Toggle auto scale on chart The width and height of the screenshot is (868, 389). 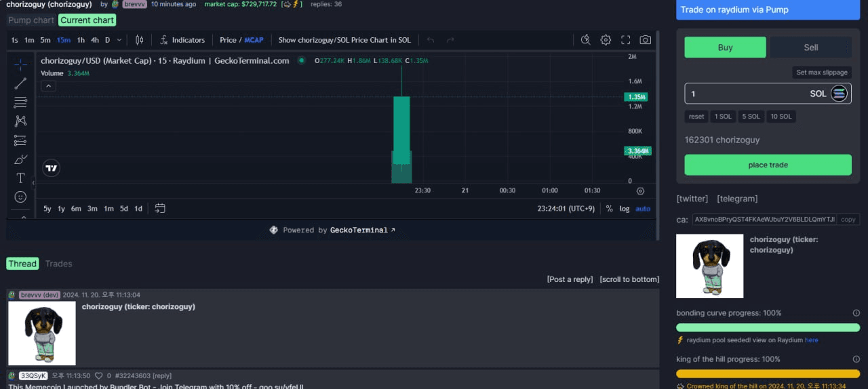point(643,209)
